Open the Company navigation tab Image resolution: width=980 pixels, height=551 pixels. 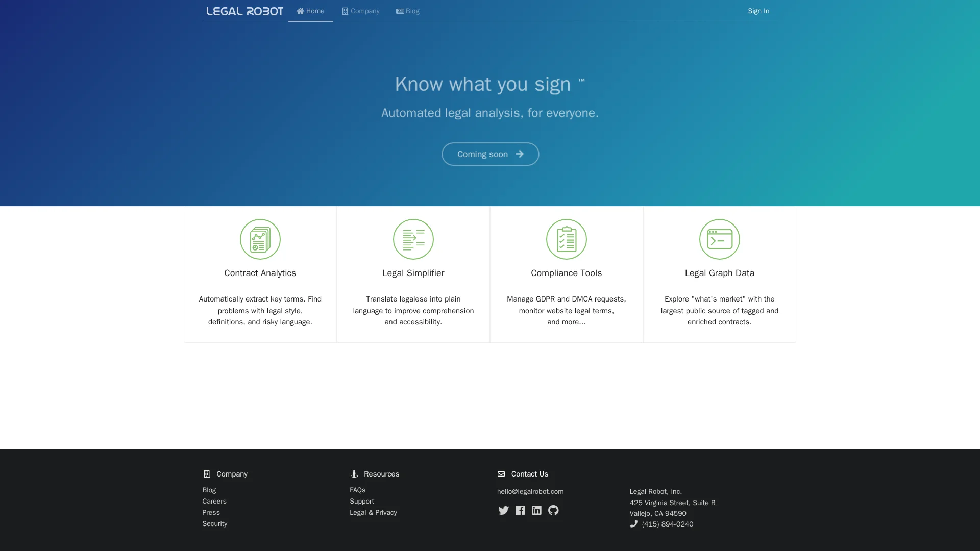360,11
